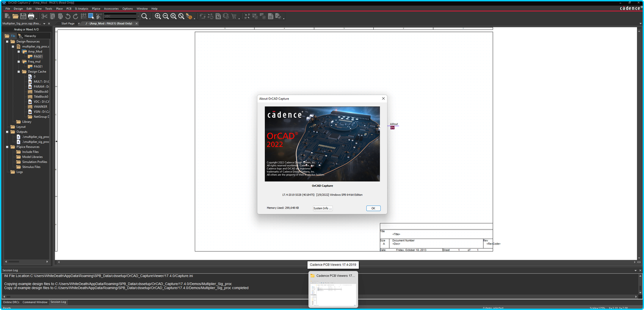
Task: Open the Design menu
Action: (x=18, y=9)
